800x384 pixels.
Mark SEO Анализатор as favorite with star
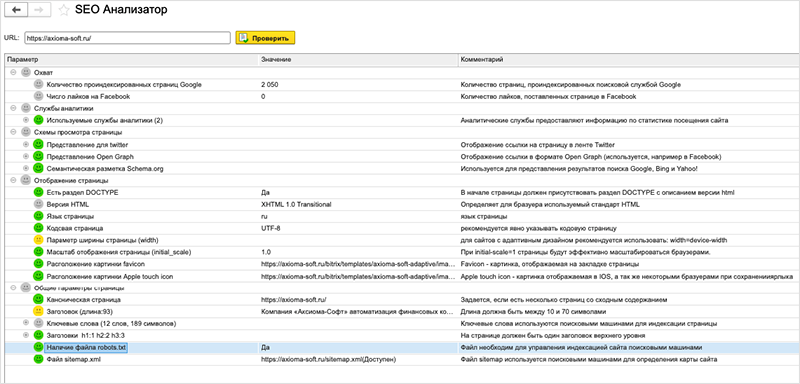click(x=64, y=10)
